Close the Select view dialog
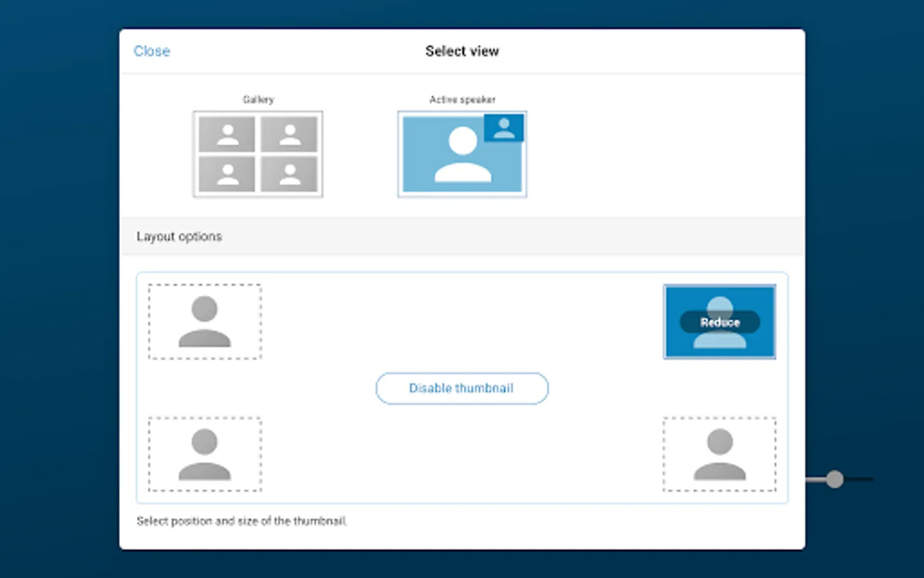This screenshot has width=924, height=578. (151, 51)
